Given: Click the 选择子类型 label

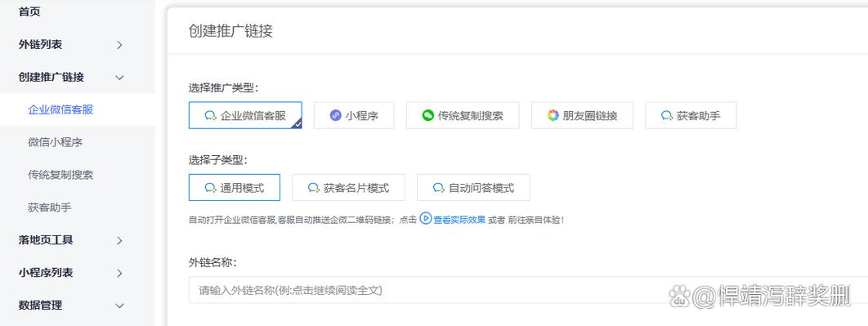Looking at the screenshot, I should pos(218,160).
